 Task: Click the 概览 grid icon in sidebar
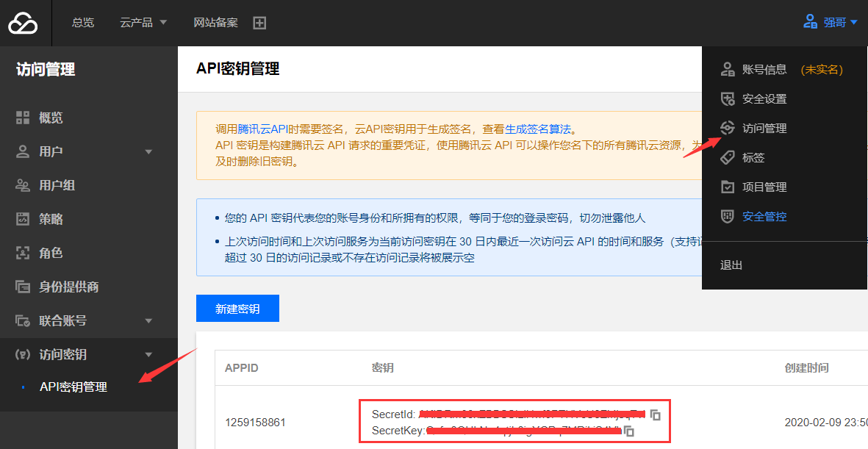23,118
